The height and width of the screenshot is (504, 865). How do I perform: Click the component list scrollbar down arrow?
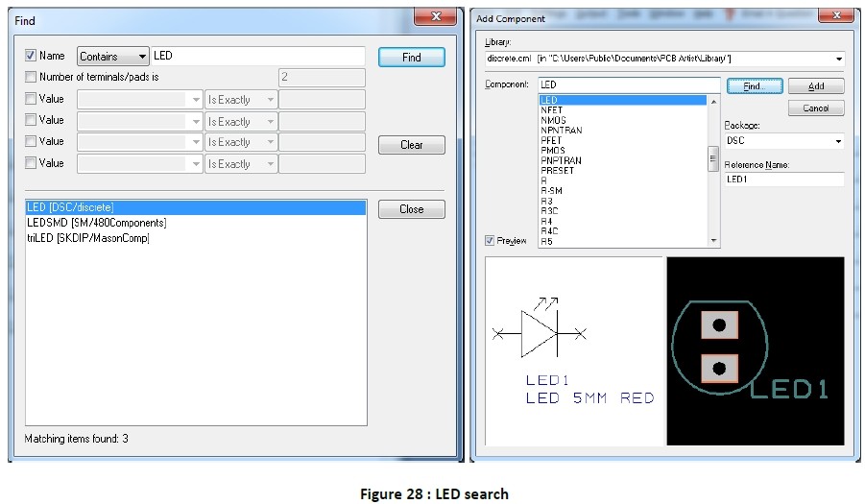[713, 240]
